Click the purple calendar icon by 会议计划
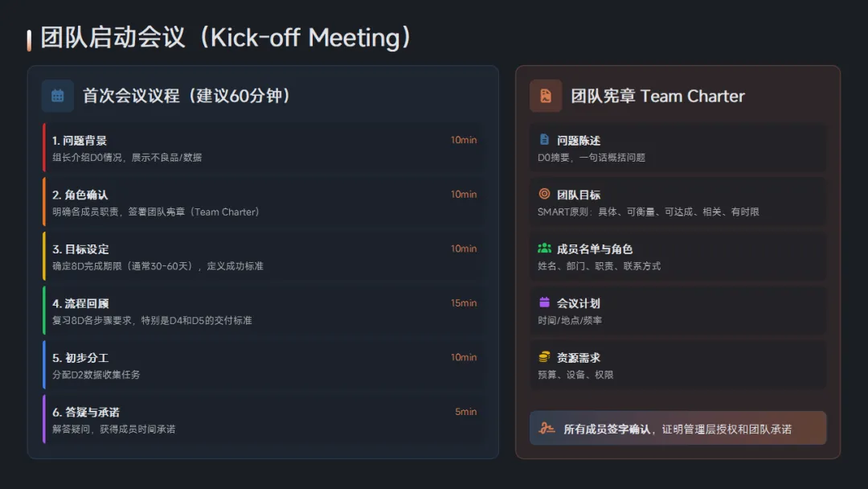Screen dimensions: 868x489 tap(544, 302)
